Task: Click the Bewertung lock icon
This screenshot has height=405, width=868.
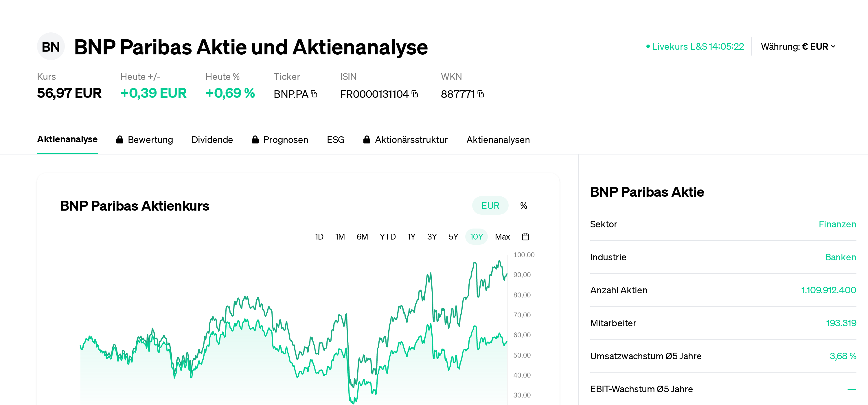Action: coord(119,140)
